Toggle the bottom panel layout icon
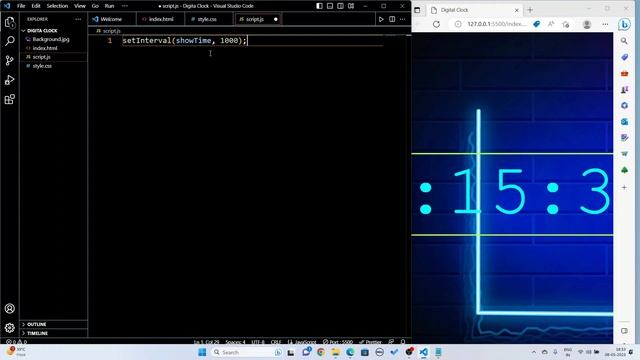The height and width of the screenshot is (360, 640). click(330, 6)
